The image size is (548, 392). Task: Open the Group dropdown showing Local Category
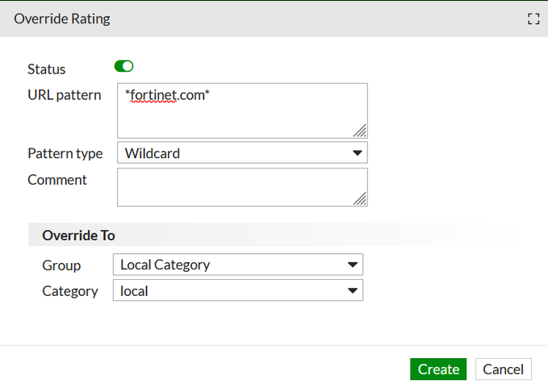[238, 264]
